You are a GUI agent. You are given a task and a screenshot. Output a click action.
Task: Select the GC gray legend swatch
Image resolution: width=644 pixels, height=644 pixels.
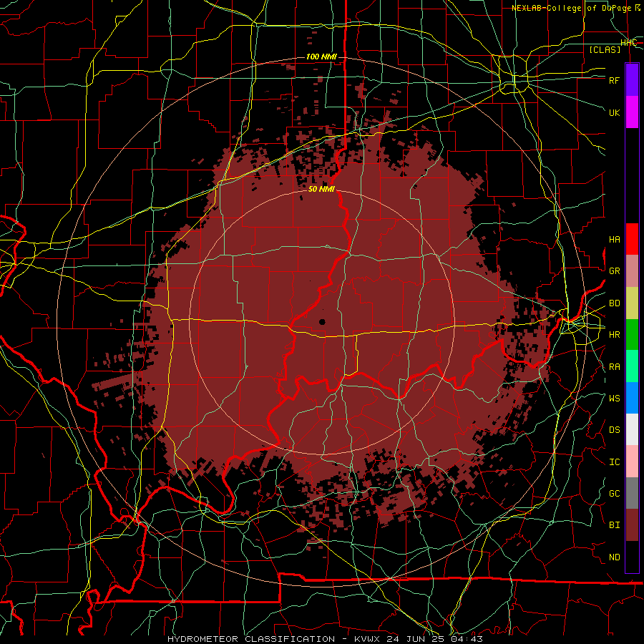(x=632, y=493)
